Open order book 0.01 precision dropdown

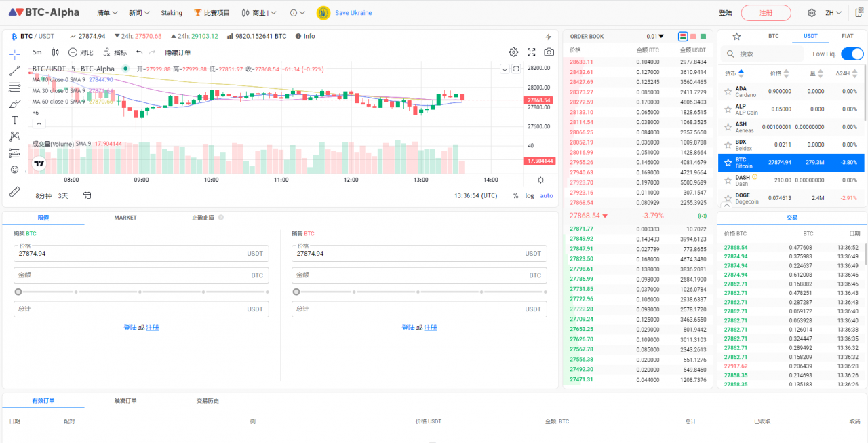655,37
